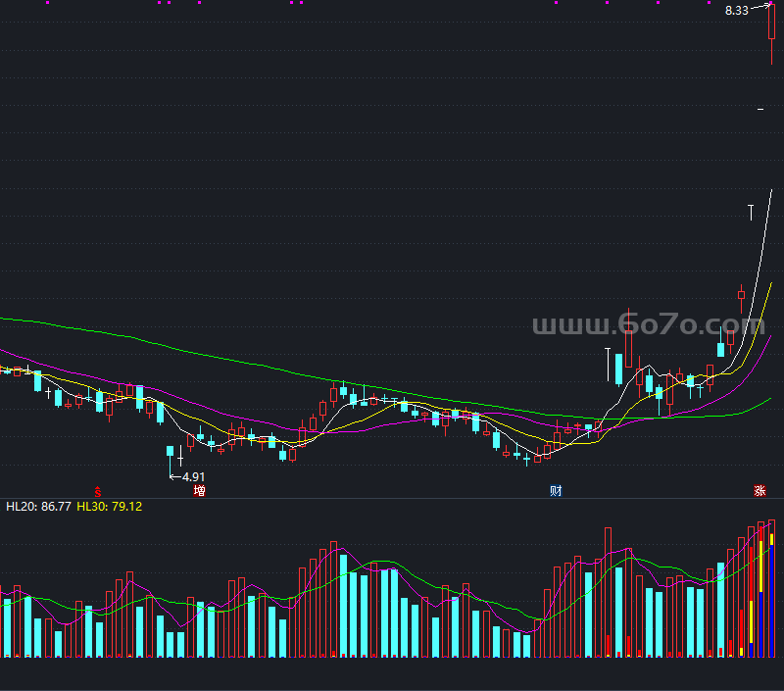Click the red 增 event marker

tap(199, 490)
